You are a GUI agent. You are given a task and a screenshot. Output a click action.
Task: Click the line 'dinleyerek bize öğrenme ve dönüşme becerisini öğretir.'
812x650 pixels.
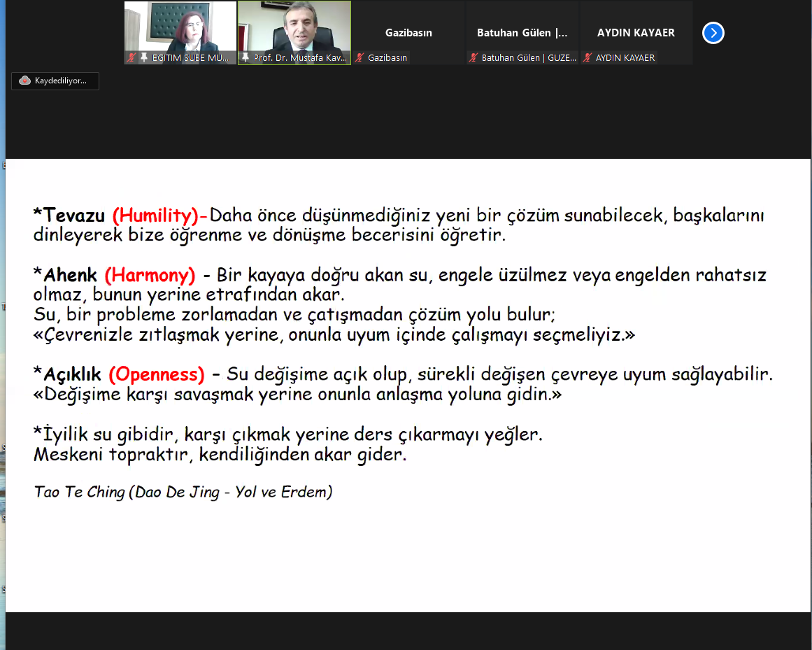tap(269, 235)
